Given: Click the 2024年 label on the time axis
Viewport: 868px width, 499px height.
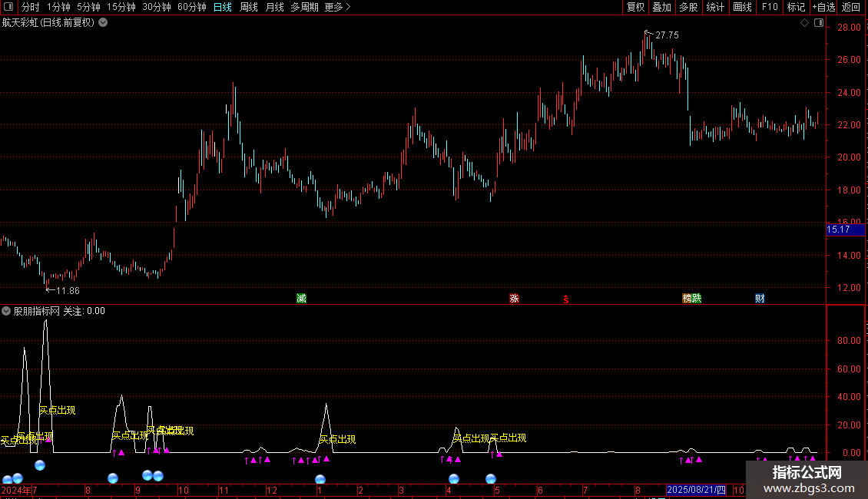Looking at the screenshot, I should [x=16, y=490].
